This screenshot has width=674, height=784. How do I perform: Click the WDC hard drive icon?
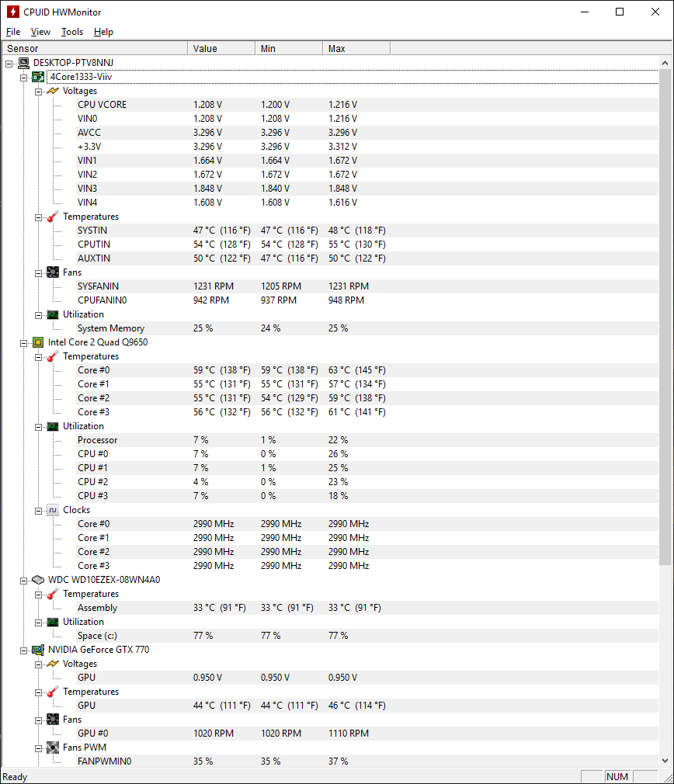(38, 580)
